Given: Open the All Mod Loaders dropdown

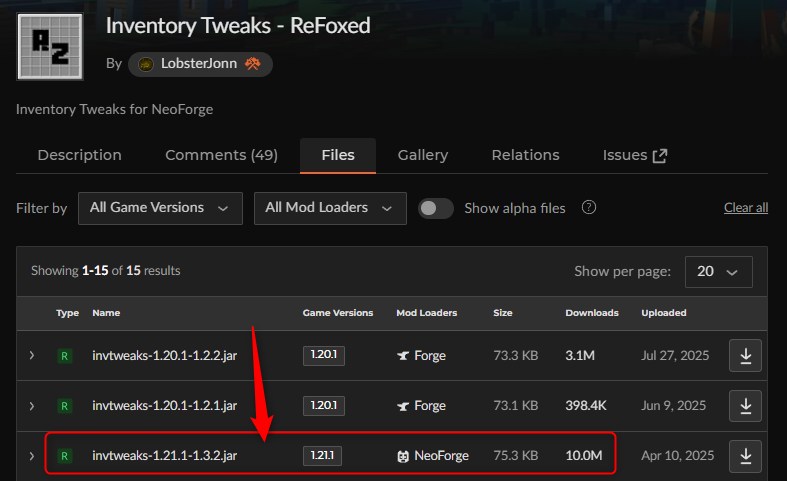Looking at the screenshot, I should coord(330,208).
